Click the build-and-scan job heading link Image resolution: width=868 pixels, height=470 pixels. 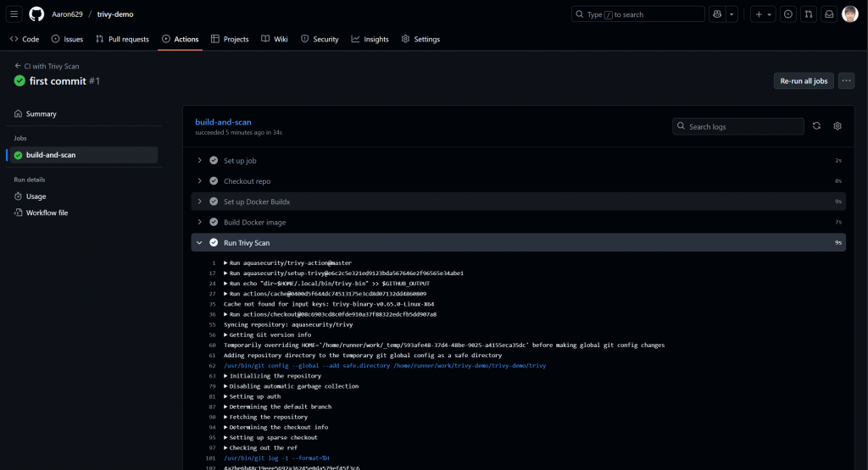pyautogui.click(x=223, y=122)
